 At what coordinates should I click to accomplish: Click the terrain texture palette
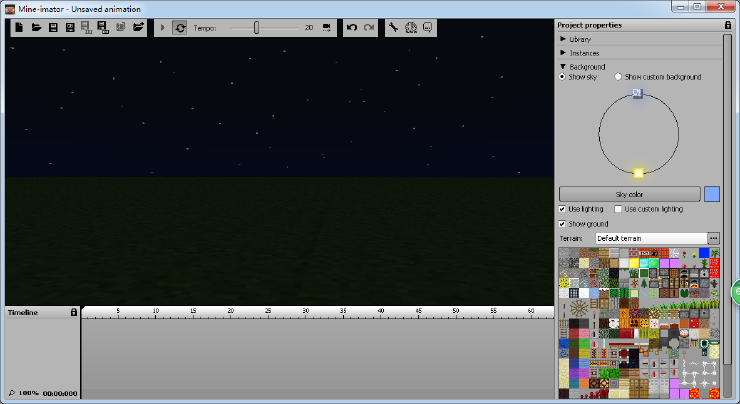tap(639, 323)
